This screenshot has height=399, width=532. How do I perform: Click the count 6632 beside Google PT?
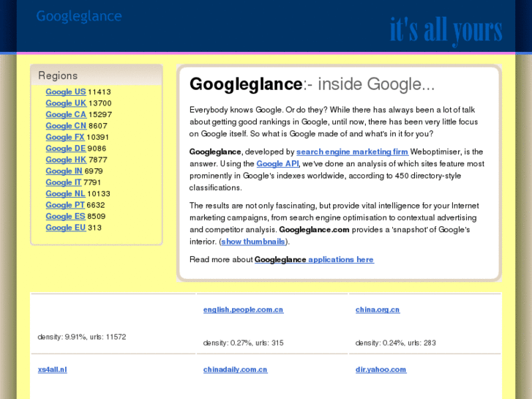pyautogui.click(x=96, y=205)
